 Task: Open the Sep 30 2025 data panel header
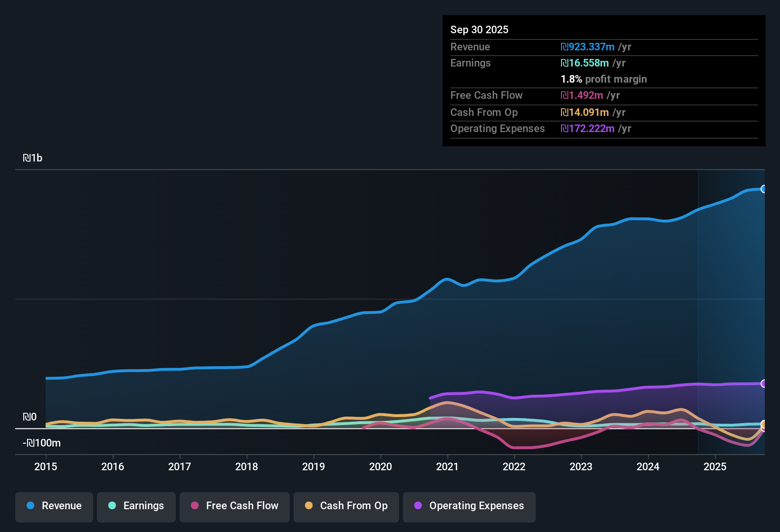click(x=479, y=29)
